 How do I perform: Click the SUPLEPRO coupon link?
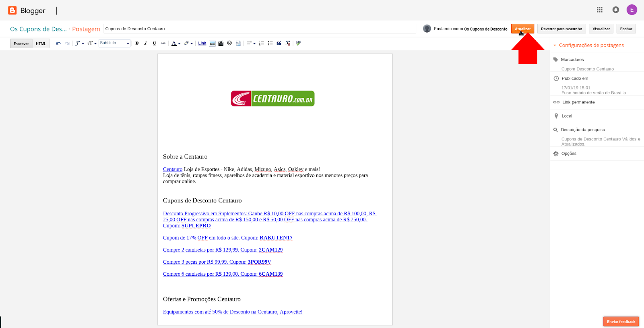pos(196,226)
